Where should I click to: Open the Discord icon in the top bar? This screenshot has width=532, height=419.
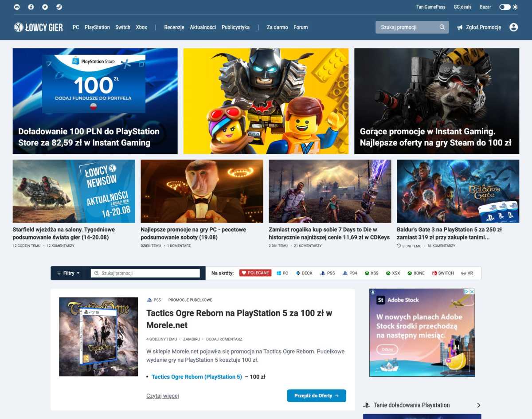coord(17,7)
